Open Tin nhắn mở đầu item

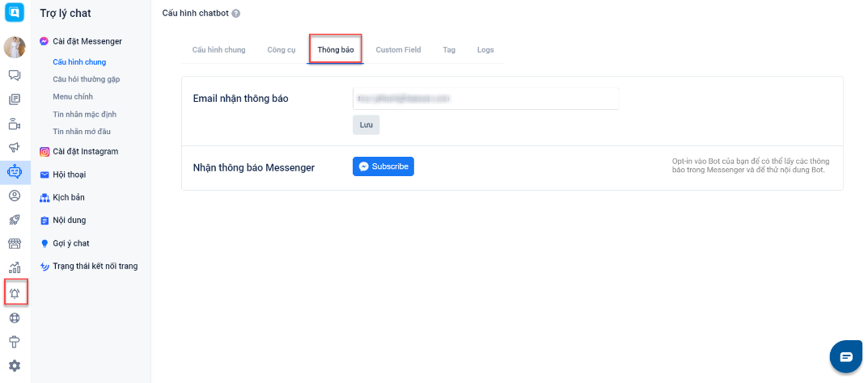click(82, 131)
